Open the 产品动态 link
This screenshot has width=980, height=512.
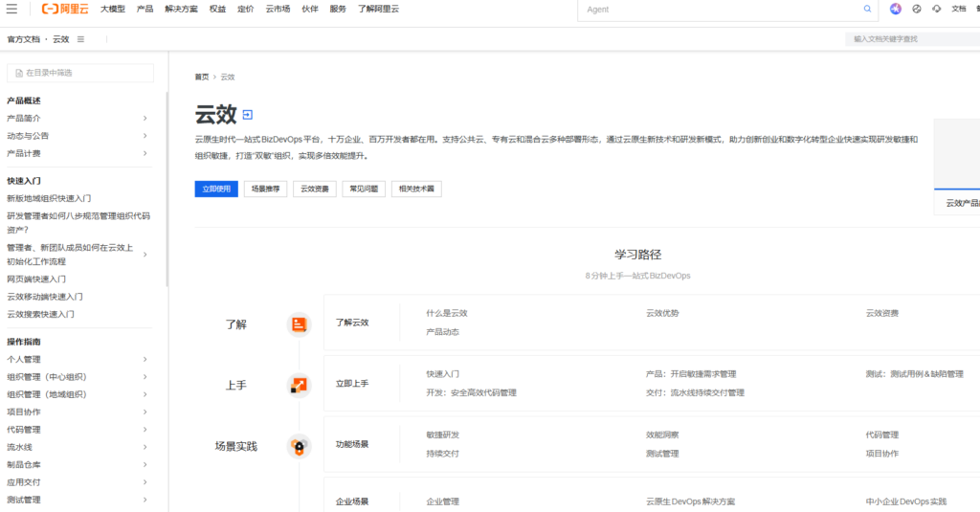(x=442, y=332)
